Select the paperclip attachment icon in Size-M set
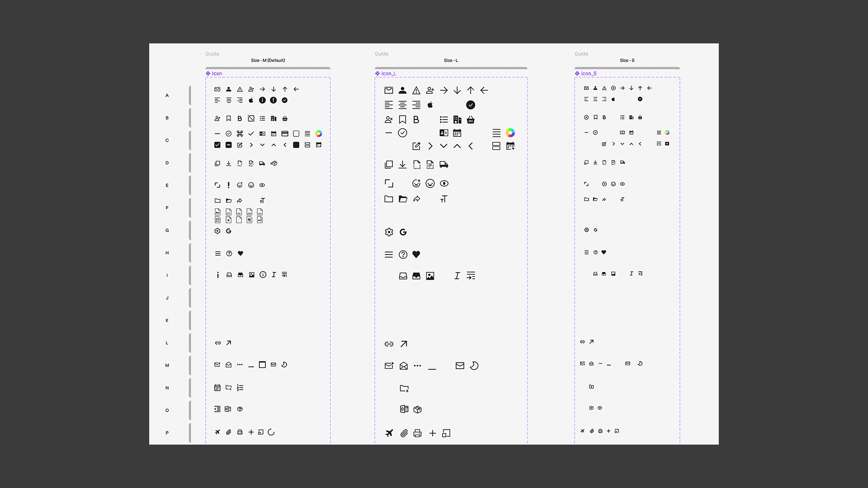Image resolution: width=868 pixels, height=488 pixels. 229,432
